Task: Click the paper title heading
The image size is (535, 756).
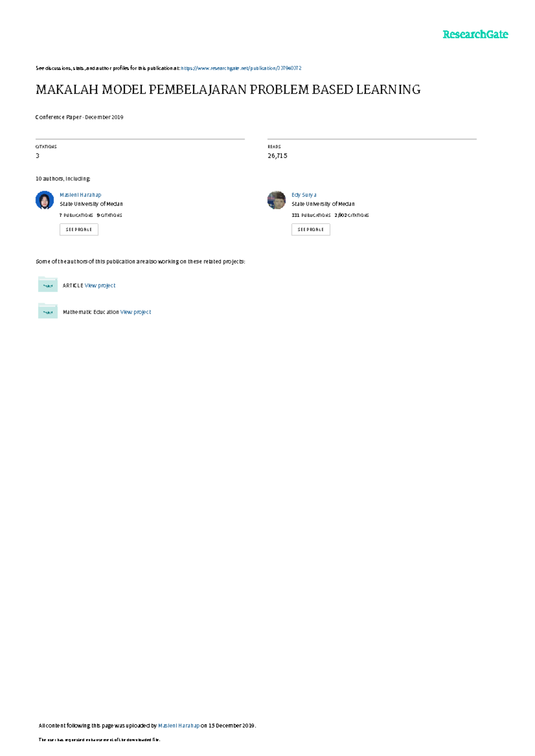Action: pyautogui.click(x=228, y=90)
